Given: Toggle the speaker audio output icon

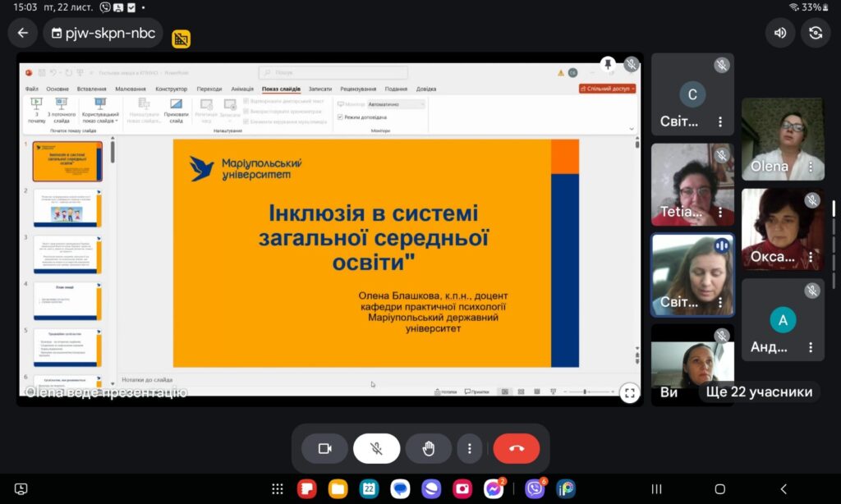Looking at the screenshot, I should (780, 33).
